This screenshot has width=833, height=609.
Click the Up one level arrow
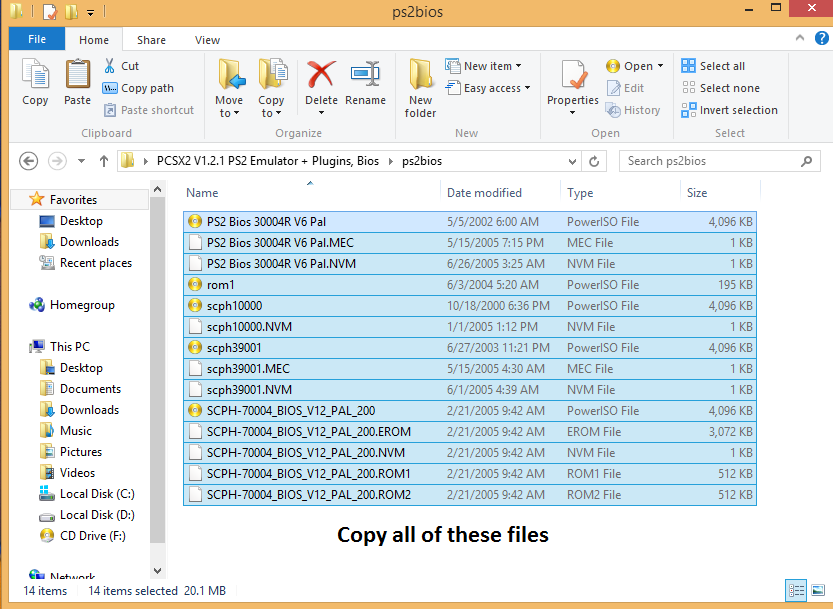[x=104, y=161]
